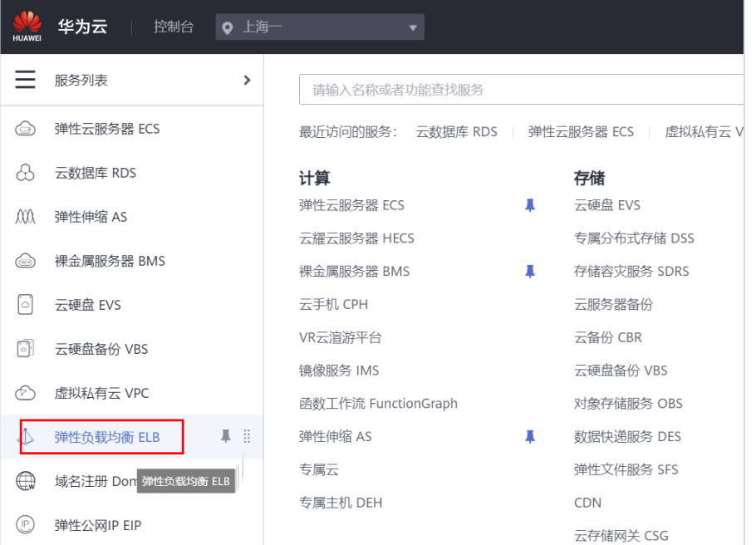Open 弹性云服务器 ECS in the 计算 list
Image resolution: width=756 pixels, height=545 pixels.
point(351,205)
